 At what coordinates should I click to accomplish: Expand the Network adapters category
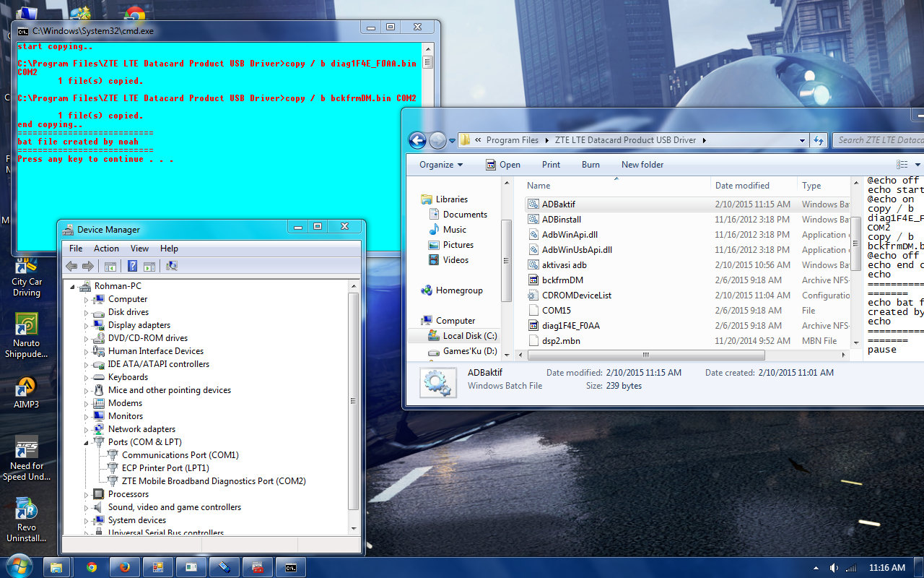click(x=87, y=430)
